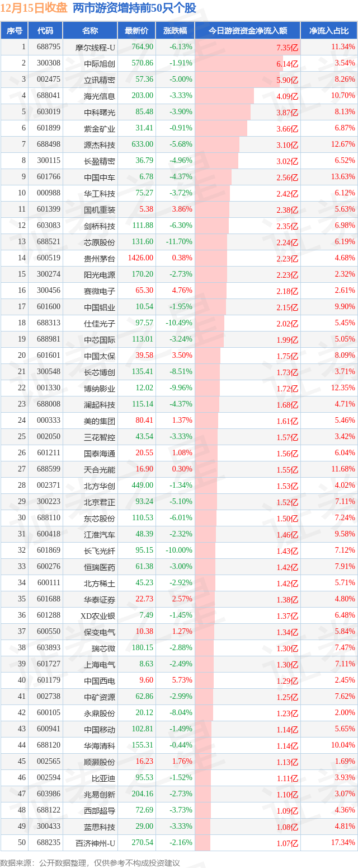Select stock name 赛微电子
This screenshot has width=358, height=868.
coord(100,291)
